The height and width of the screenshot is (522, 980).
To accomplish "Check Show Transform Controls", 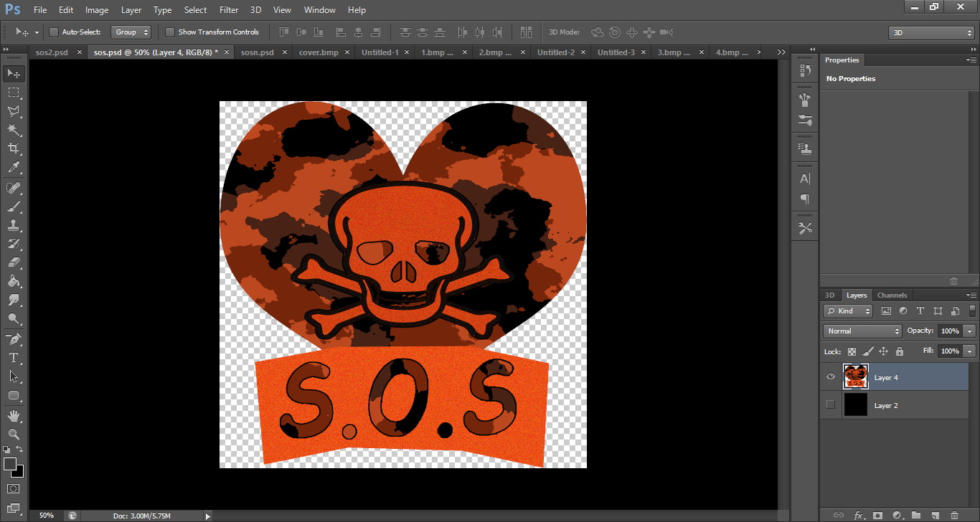I will pos(170,32).
